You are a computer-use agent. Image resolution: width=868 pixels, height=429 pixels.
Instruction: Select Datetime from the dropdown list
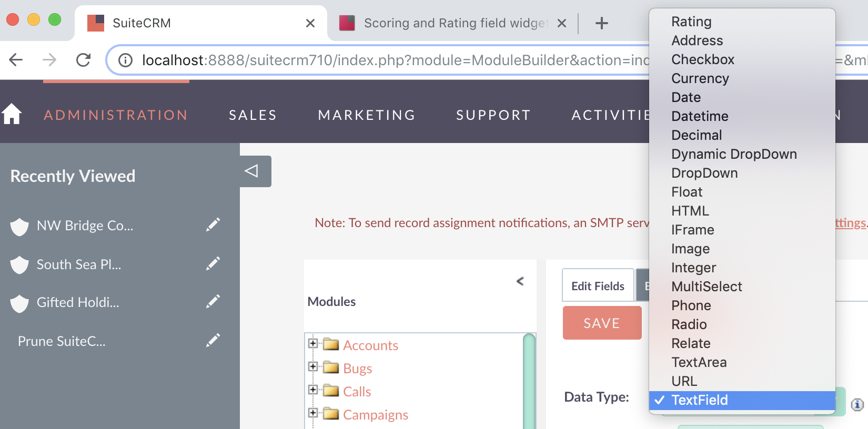(x=742, y=116)
